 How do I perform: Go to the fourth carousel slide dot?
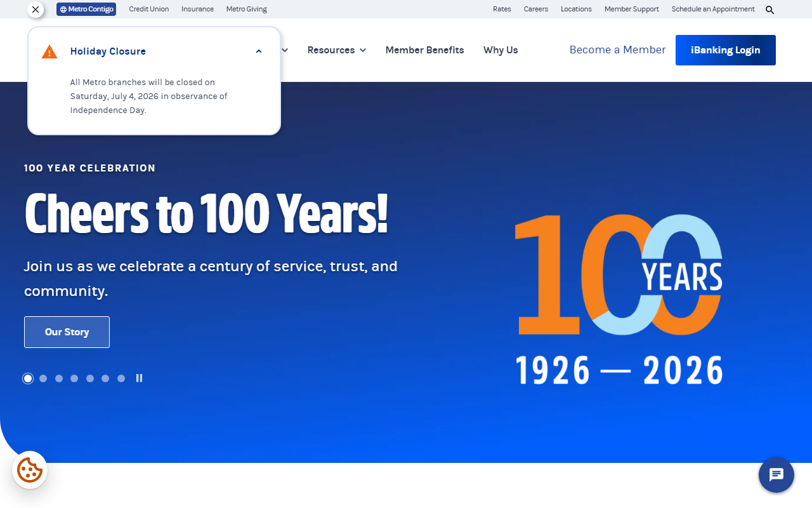click(74, 378)
